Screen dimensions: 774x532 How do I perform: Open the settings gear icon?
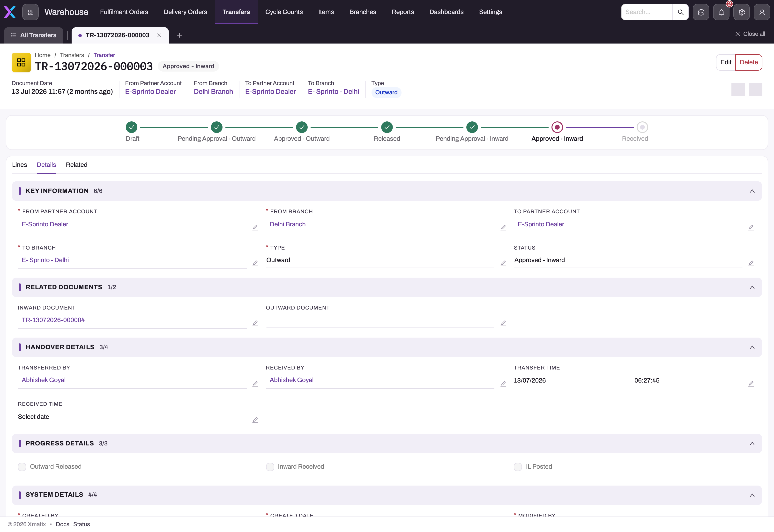point(741,12)
